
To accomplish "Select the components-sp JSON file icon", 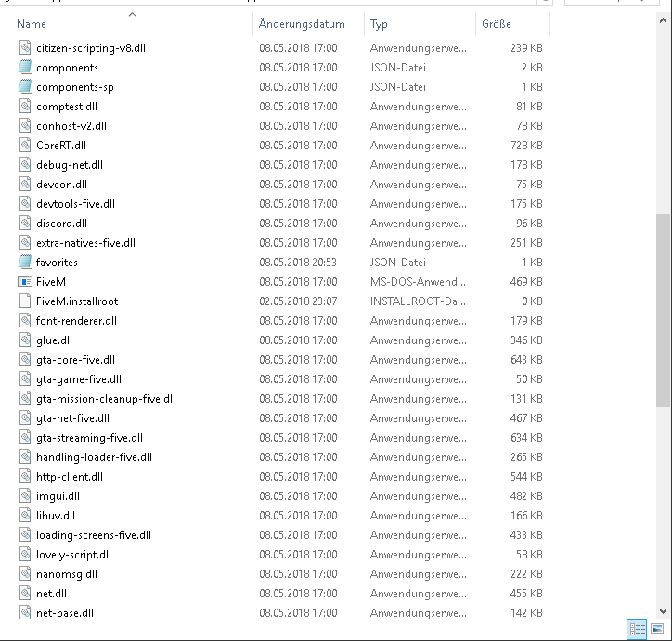I will pyautogui.click(x=25, y=86).
